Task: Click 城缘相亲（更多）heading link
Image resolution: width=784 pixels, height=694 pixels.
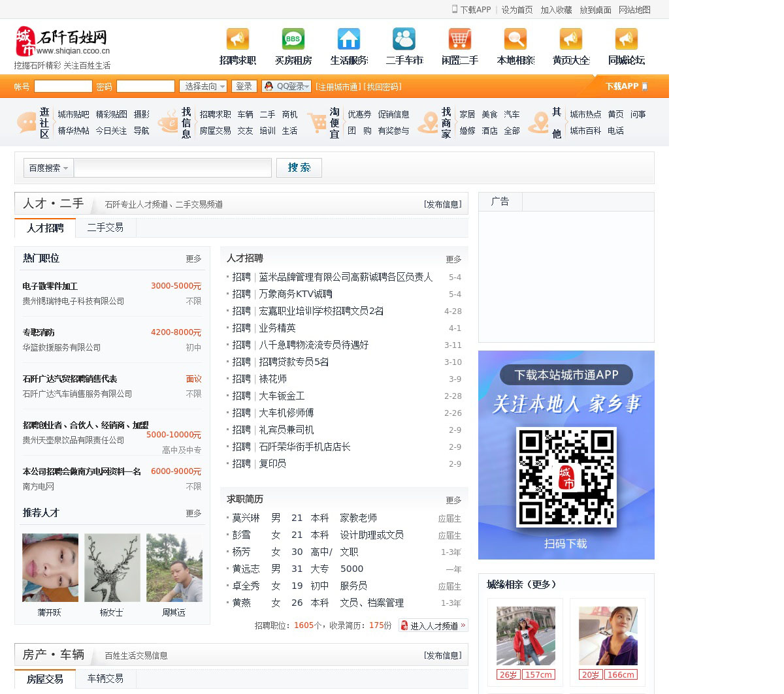Action: pyautogui.click(x=521, y=584)
